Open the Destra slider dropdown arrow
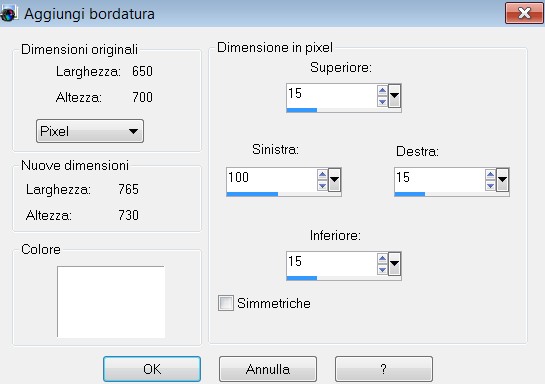545x384 pixels. [503, 180]
